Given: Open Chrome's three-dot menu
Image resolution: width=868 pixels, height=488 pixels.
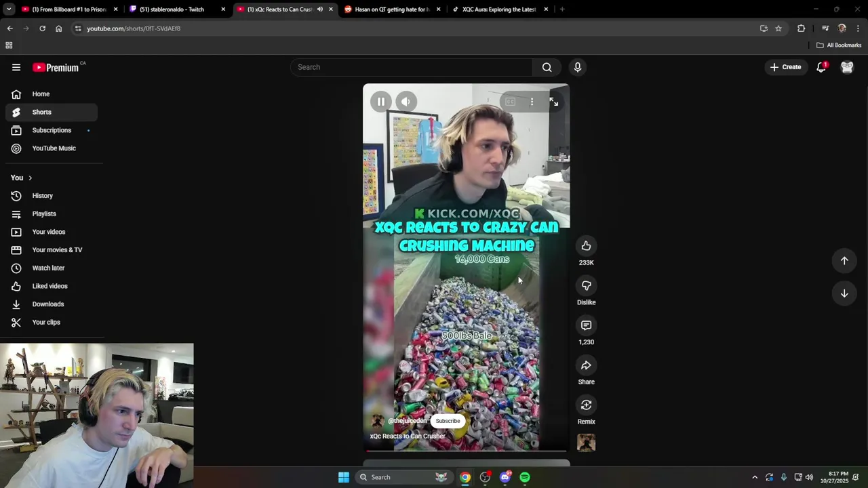Looking at the screenshot, I should click(859, 28).
